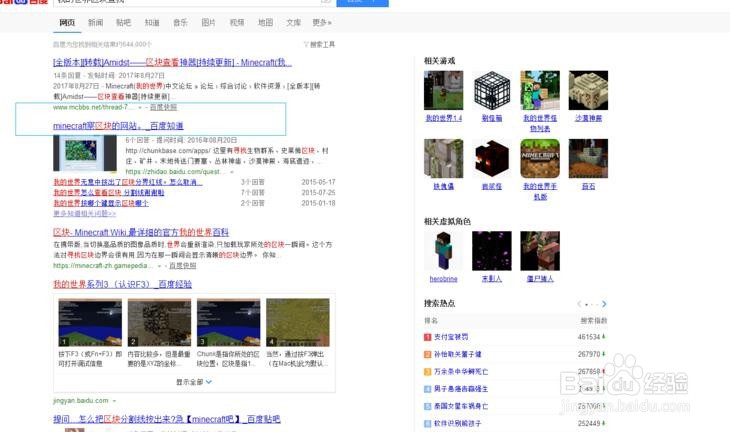730x432 pixels.
Task: Open the 我的世界手机版 text link
Action: click(540, 191)
